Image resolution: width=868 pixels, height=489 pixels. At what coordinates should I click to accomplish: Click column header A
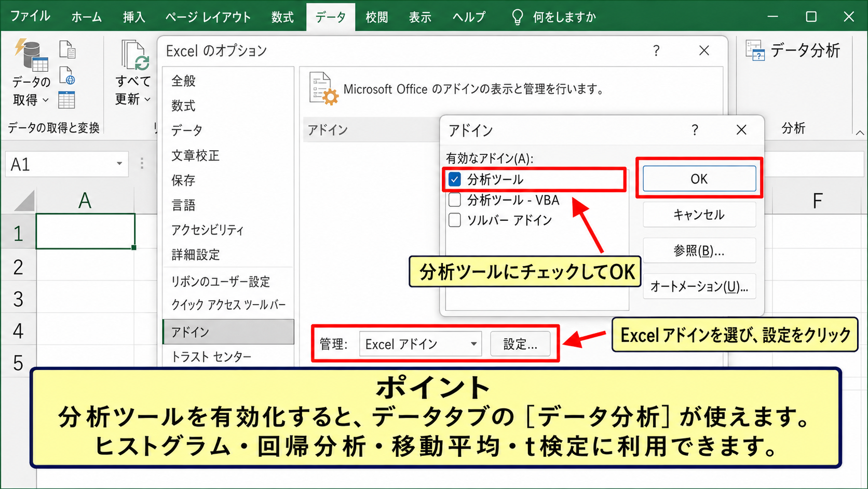85,201
